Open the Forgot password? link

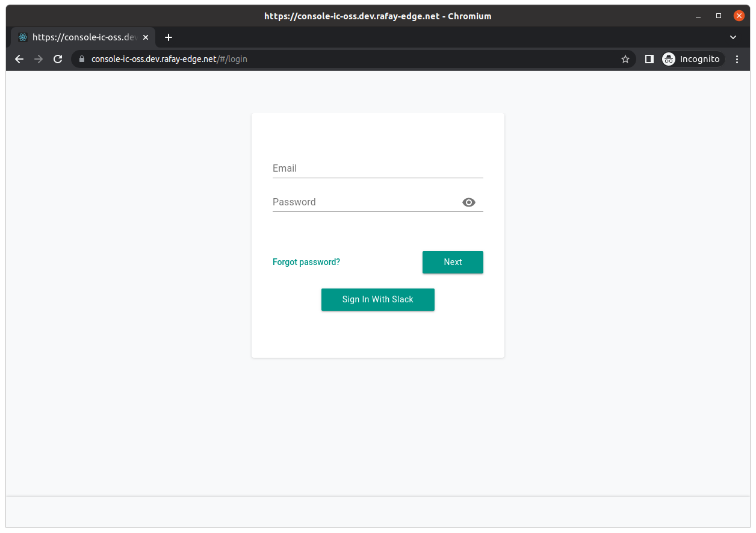coord(306,262)
